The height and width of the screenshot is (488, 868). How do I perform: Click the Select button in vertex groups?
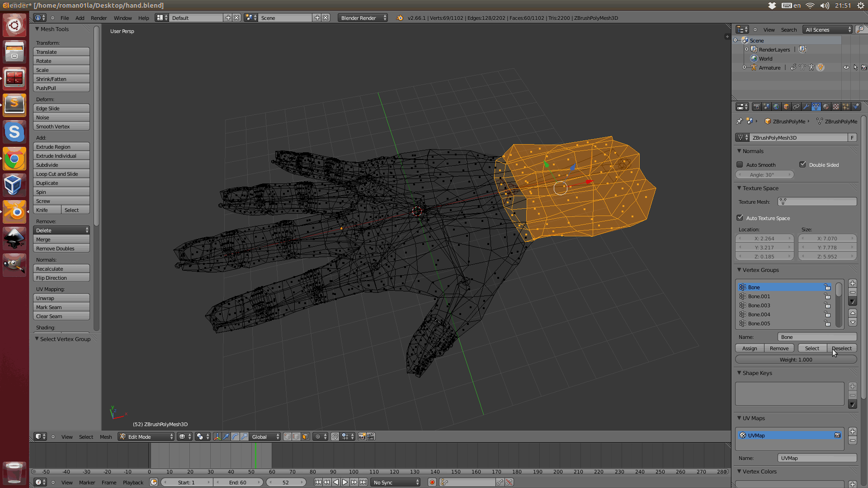coord(811,348)
